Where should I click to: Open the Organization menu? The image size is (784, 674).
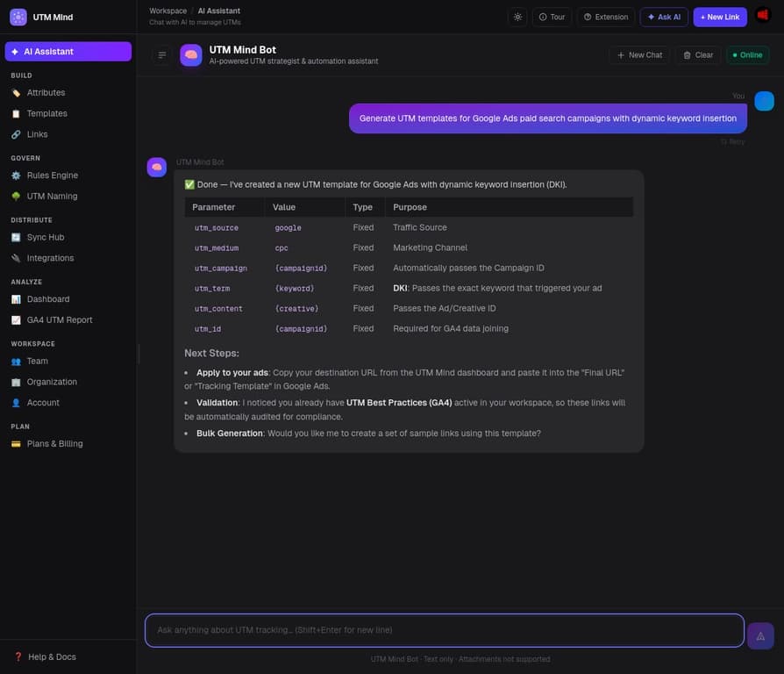coord(50,382)
